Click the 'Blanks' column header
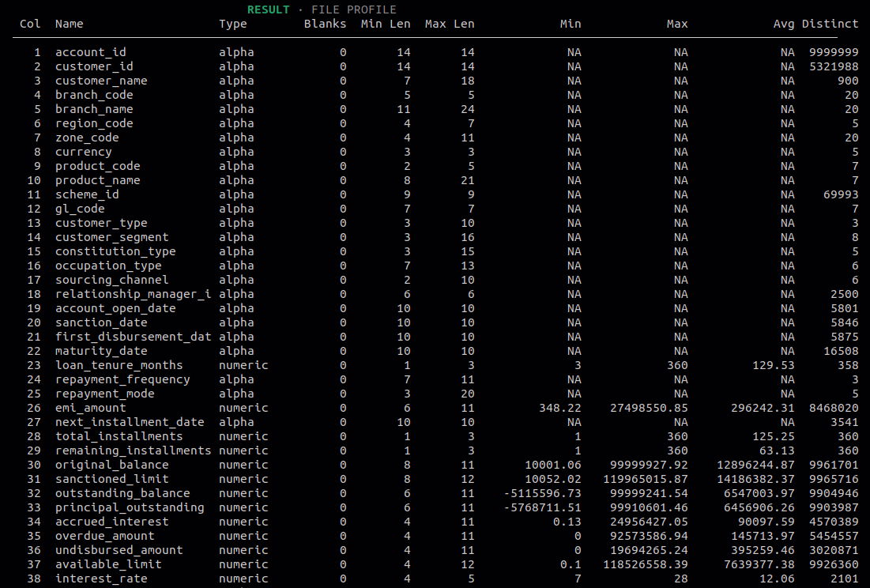Viewport: 870px width, 588px height. click(325, 24)
